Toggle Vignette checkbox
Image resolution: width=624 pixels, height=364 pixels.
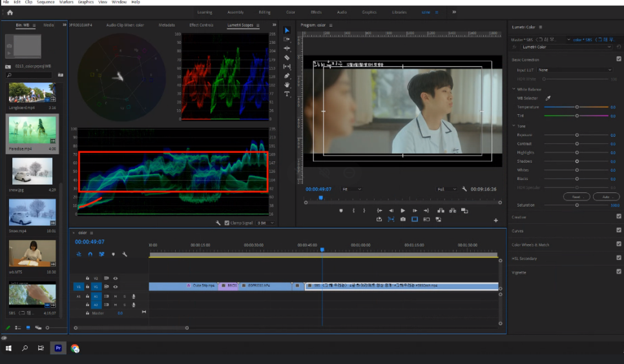pos(618,271)
